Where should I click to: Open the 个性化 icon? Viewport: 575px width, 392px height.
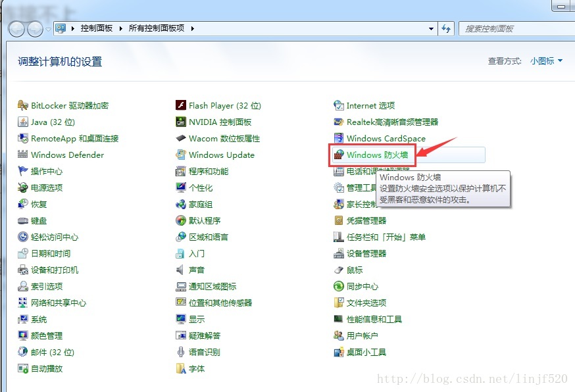(x=181, y=187)
